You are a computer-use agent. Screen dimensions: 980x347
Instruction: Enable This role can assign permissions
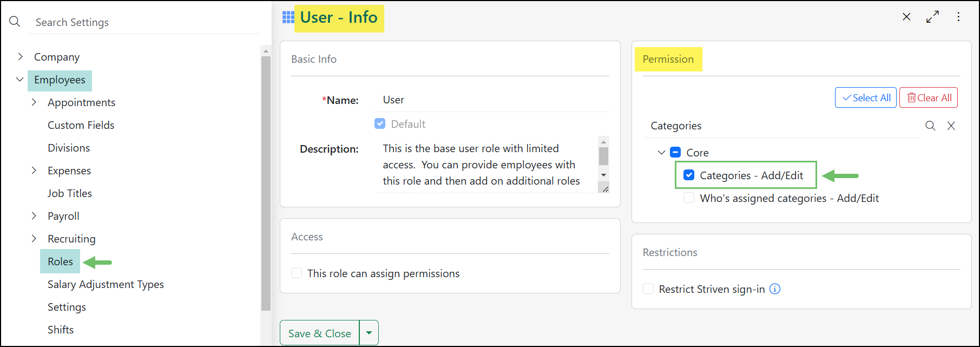(x=297, y=273)
